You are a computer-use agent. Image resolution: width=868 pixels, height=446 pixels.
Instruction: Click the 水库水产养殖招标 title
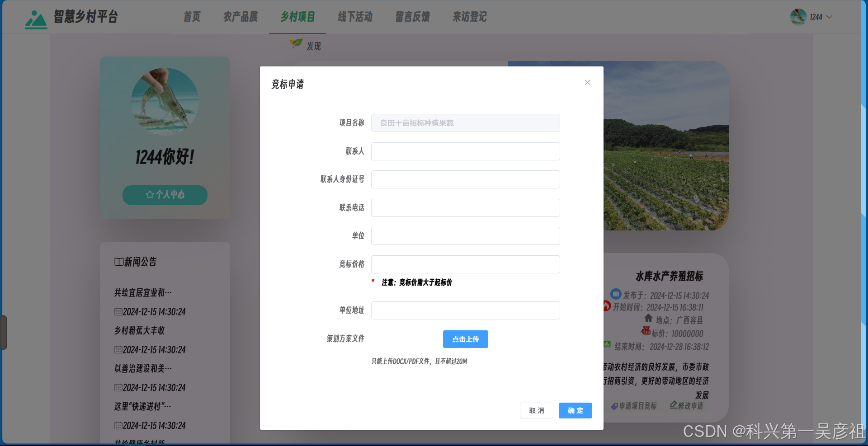pyautogui.click(x=669, y=276)
